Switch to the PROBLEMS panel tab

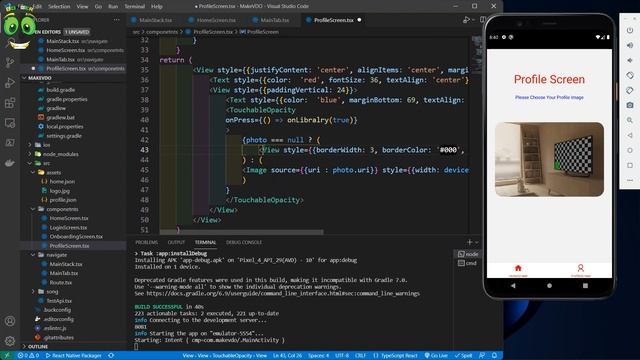click(x=146, y=242)
